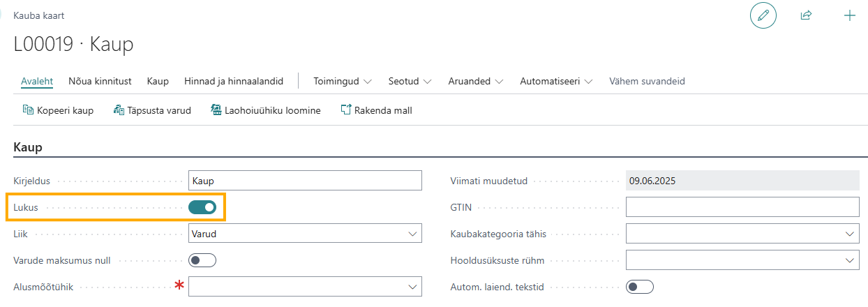Click the Laohoiuühiku loomine icon
The height and width of the screenshot is (307, 868).
pyautogui.click(x=216, y=110)
